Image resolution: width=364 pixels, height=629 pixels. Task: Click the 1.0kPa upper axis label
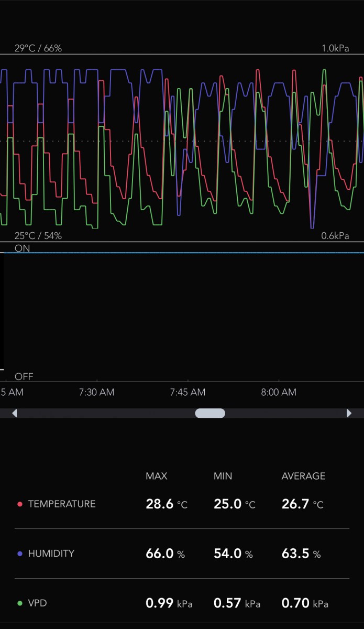pos(335,48)
